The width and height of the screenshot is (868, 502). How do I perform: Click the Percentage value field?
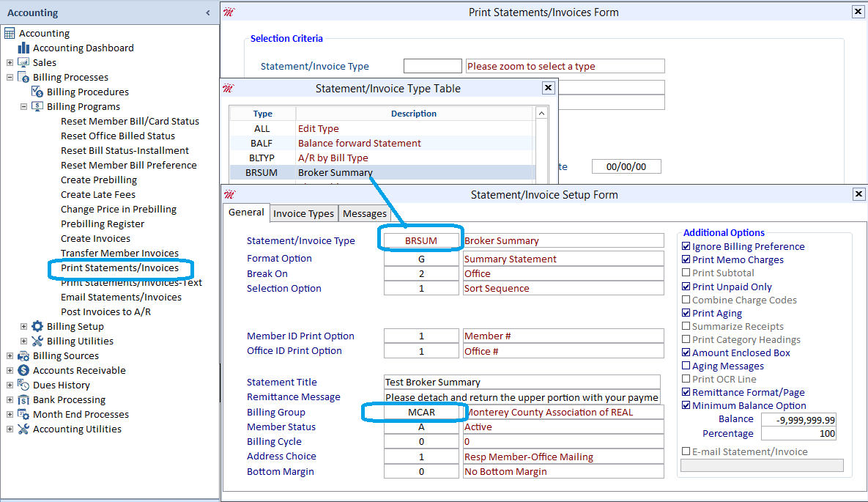point(799,433)
